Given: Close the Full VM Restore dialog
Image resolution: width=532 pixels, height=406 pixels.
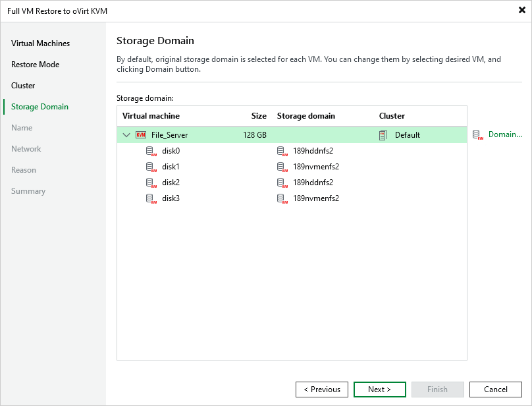Looking at the screenshot, I should pos(522,10).
